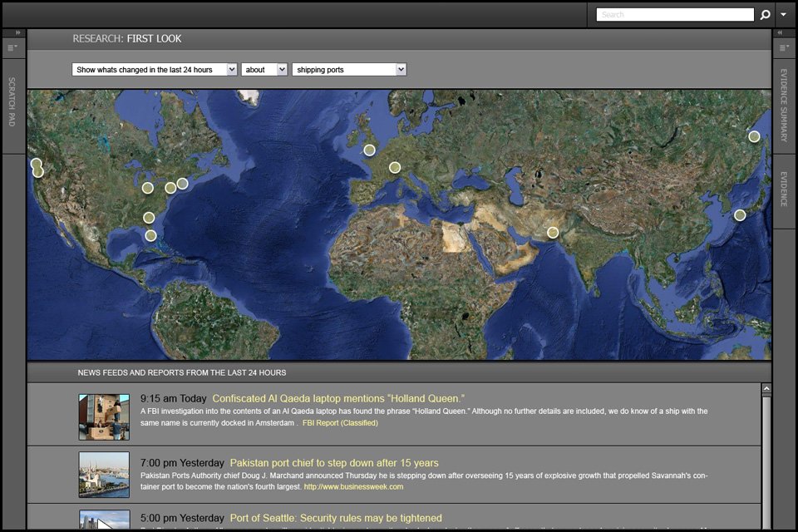The width and height of the screenshot is (798, 532).
Task: Click the map marker in far eastern Russia
Action: [x=754, y=136]
